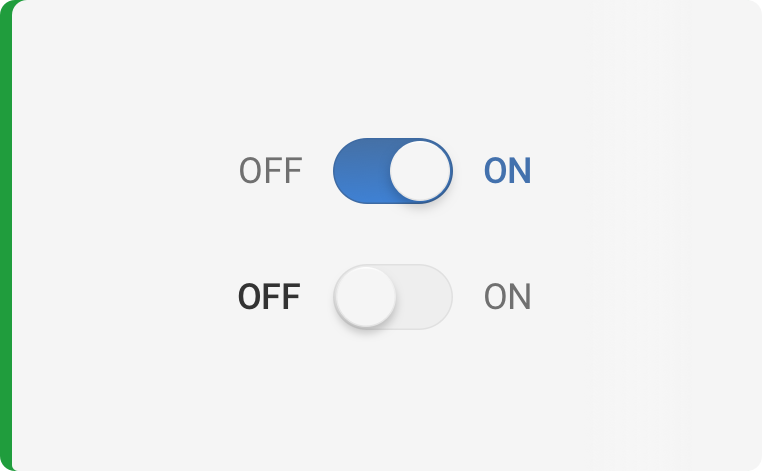Click the white knob on the blue switch

pos(420,171)
